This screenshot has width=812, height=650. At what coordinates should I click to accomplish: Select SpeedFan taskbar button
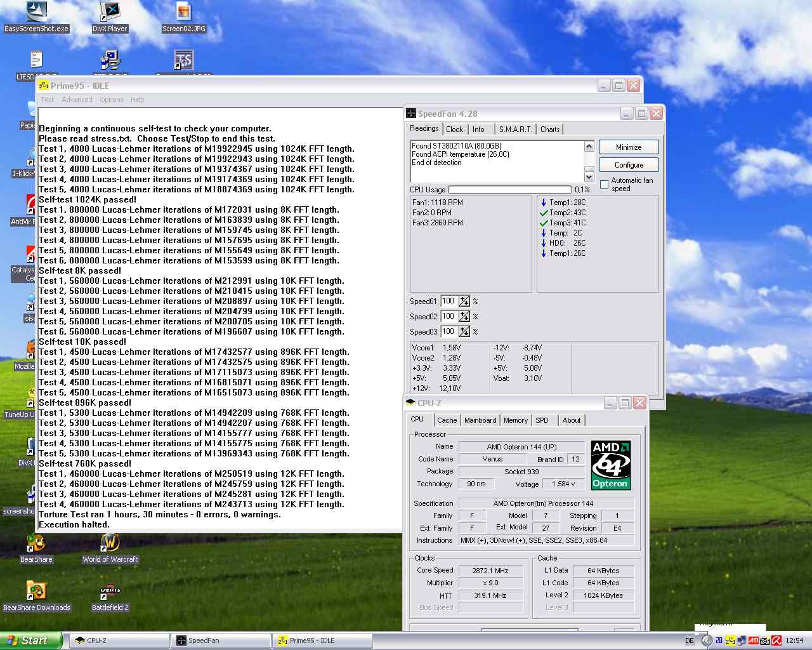(221, 640)
